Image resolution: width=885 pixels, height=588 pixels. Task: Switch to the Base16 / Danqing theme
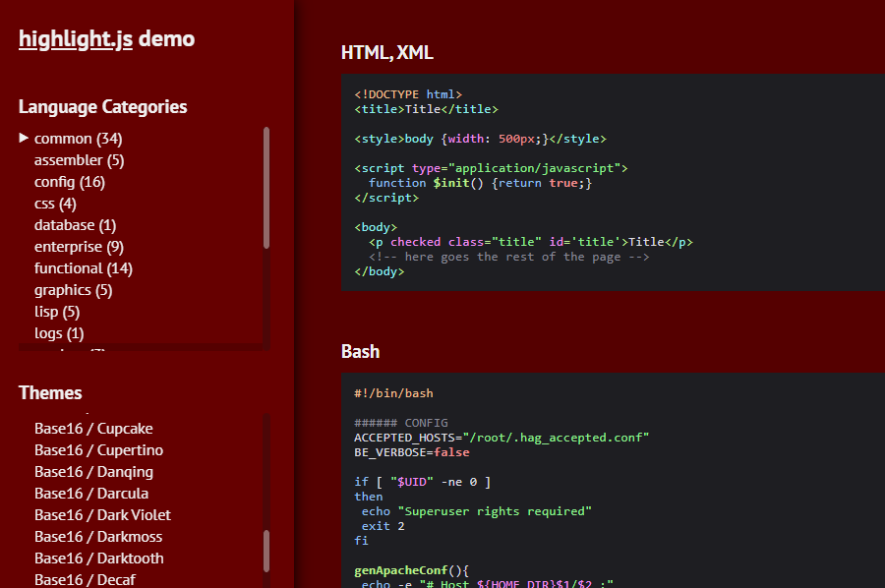pyautogui.click(x=93, y=472)
